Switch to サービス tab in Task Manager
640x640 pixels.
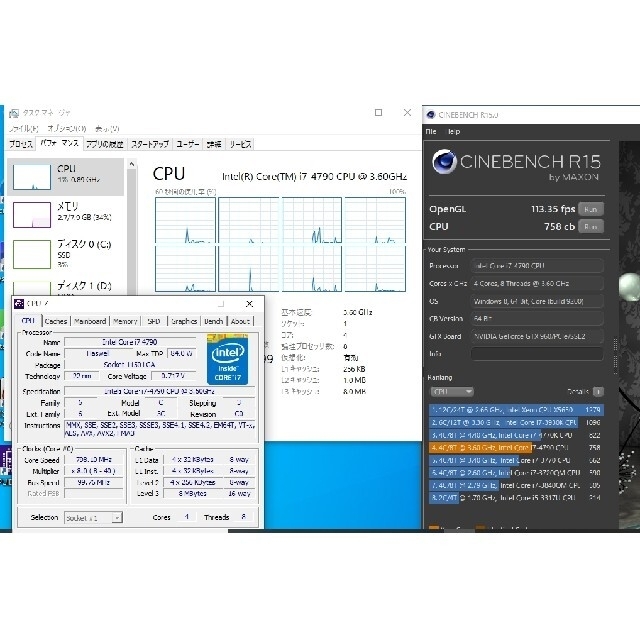(240, 144)
